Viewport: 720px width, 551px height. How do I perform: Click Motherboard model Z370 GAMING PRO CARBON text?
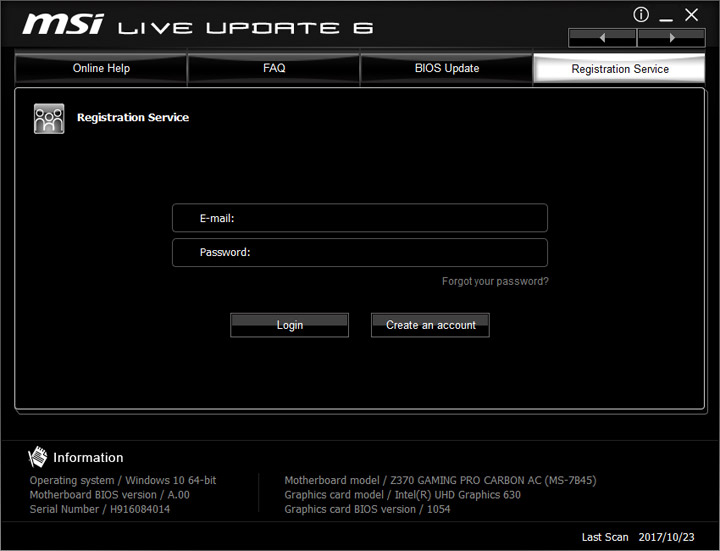[x=440, y=480]
